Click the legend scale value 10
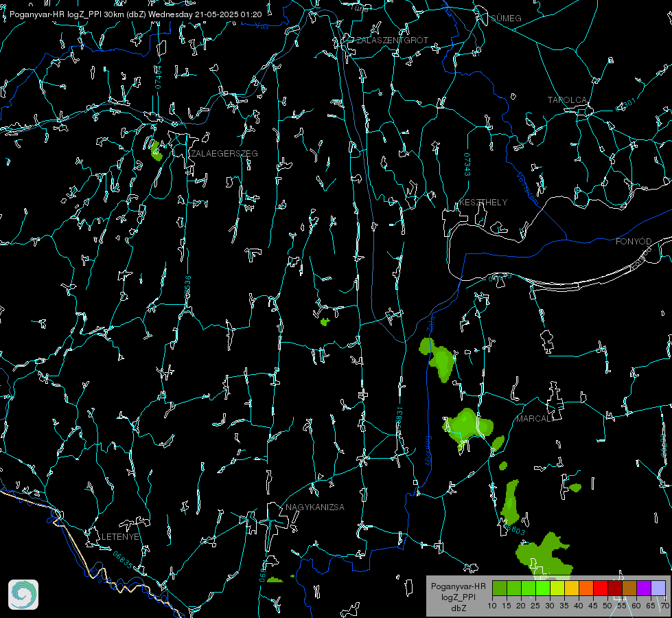Viewport: 672px width, 618px height. 492,606
